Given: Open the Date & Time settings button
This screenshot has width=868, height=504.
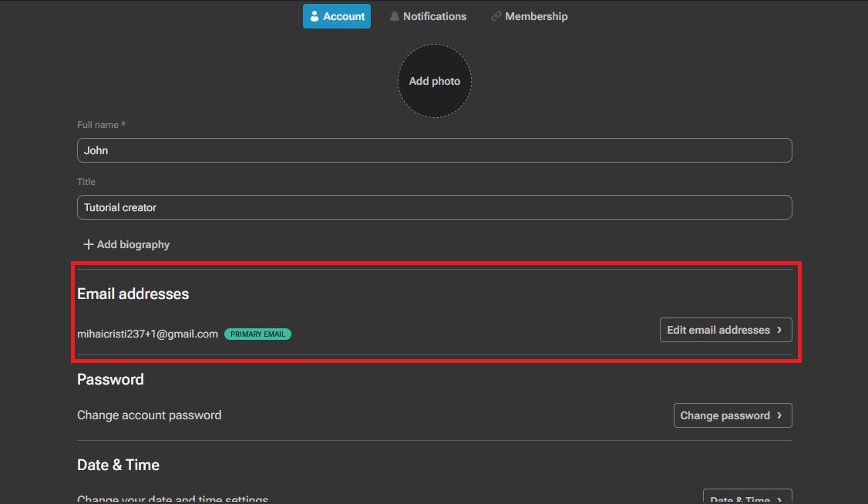Looking at the screenshot, I should (x=740, y=498).
